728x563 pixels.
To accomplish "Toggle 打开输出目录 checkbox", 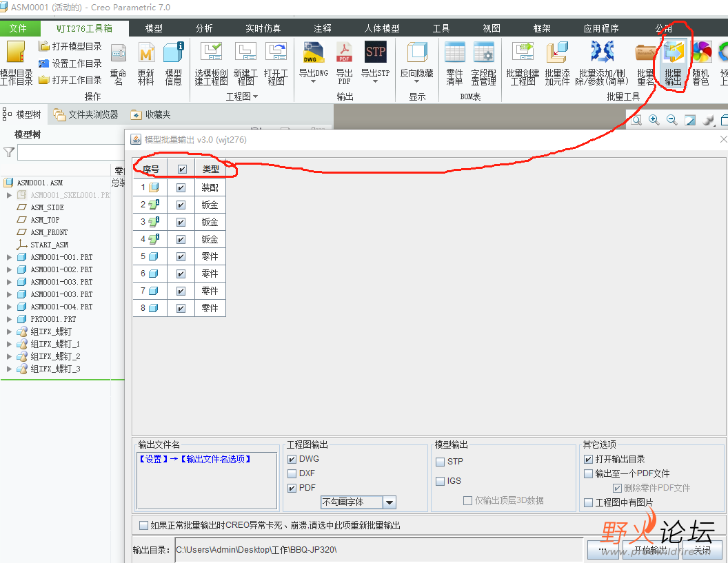I will pos(588,459).
